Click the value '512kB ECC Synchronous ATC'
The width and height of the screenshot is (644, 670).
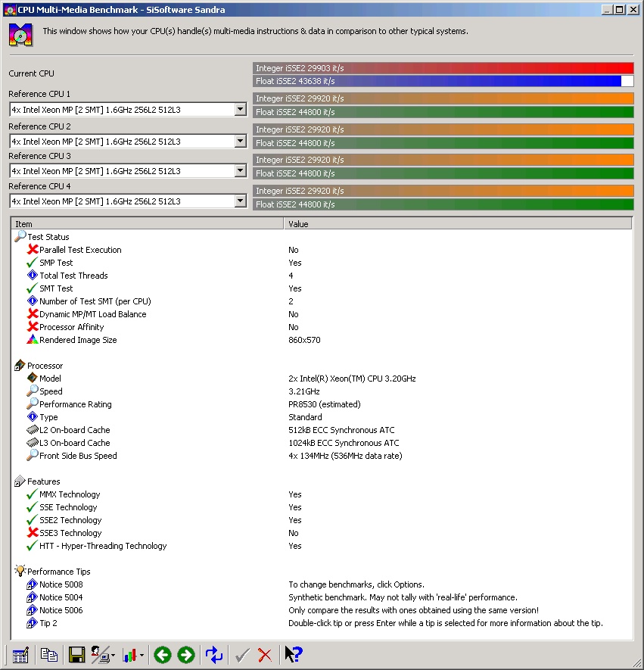point(341,430)
